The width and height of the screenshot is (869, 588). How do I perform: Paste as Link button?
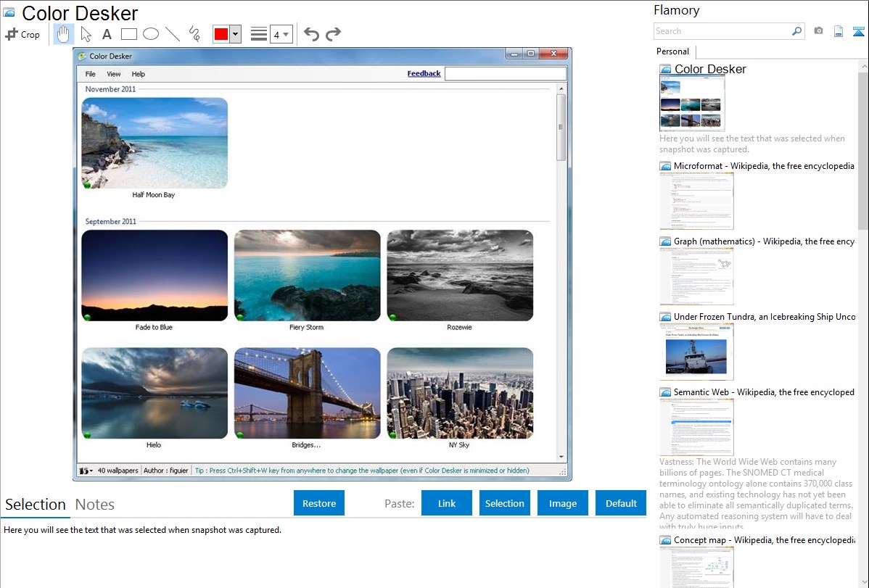[x=447, y=503]
